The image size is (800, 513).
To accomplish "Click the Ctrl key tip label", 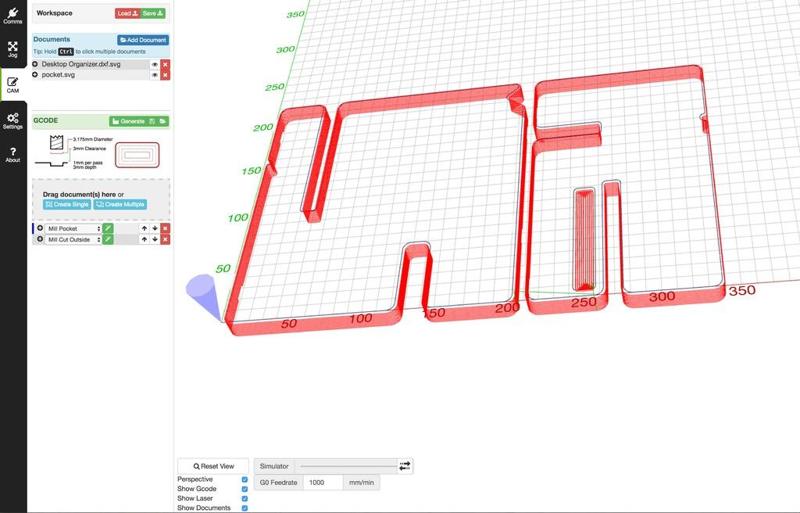I will [66, 52].
